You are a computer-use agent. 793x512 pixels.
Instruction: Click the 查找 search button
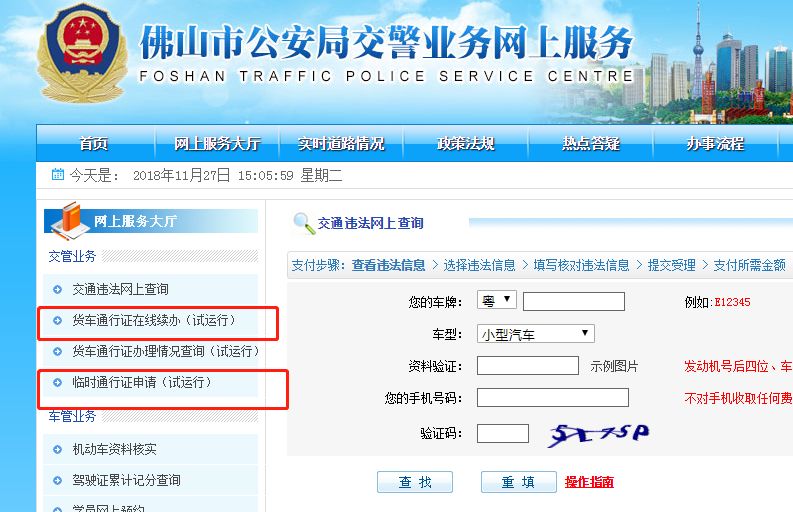coord(415,482)
